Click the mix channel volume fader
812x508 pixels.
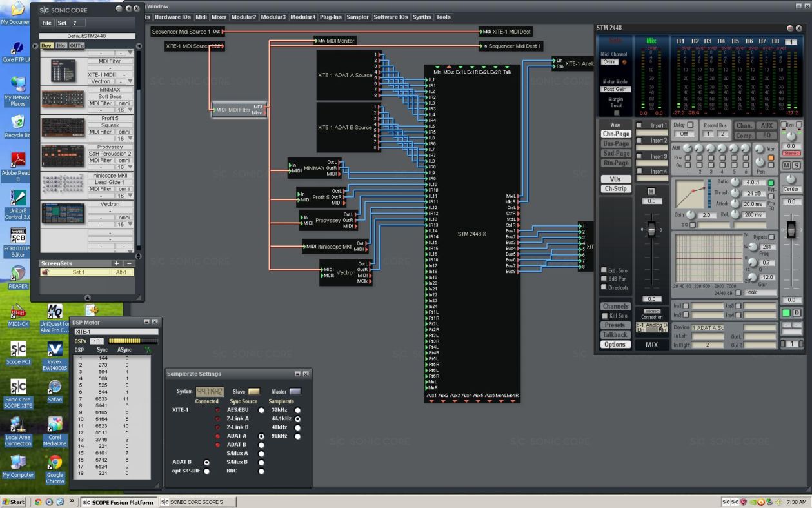[651, 230]
